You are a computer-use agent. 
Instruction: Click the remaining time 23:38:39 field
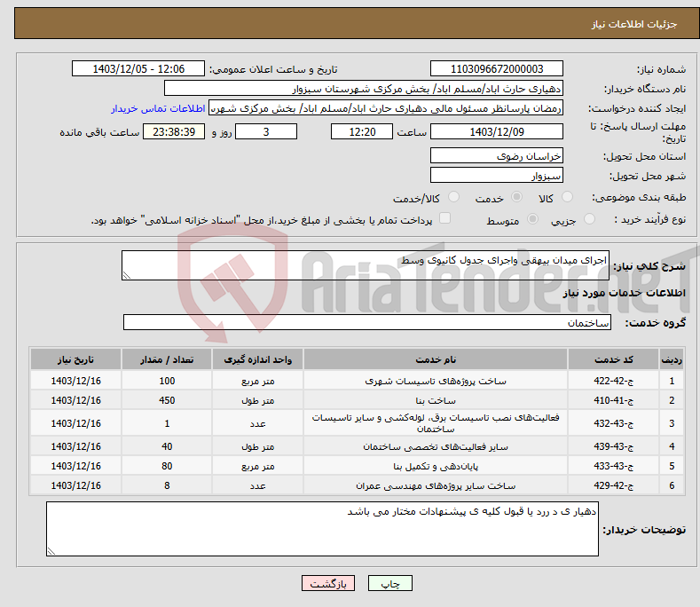174,131
